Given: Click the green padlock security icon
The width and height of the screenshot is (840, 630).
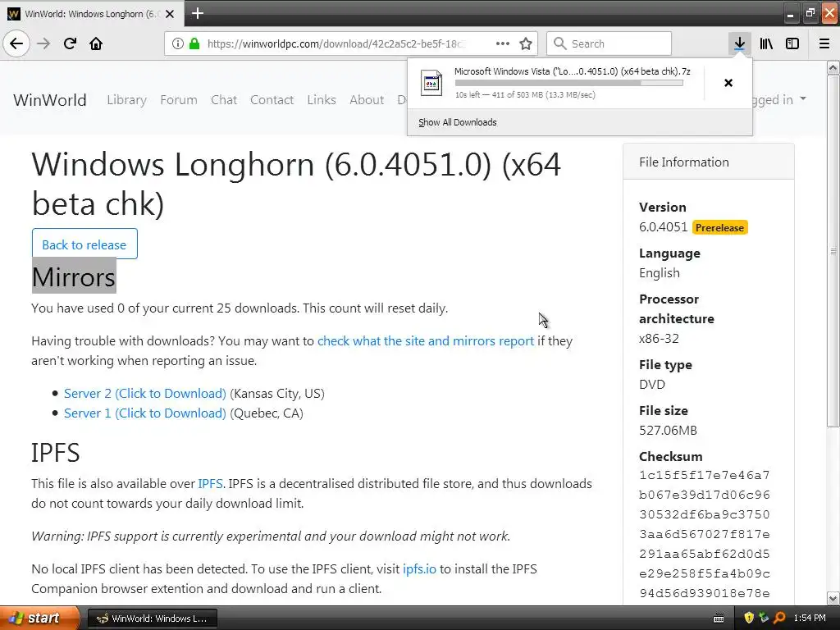Looking at the screenshot, I should [194, 43].
